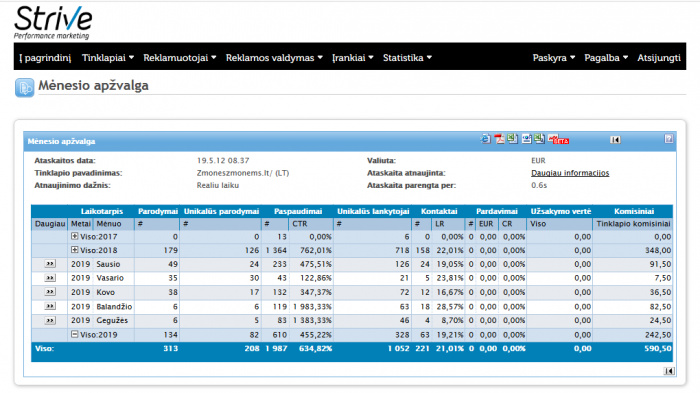Click Tinklapio komisiniai sub-header

[633, 224]
